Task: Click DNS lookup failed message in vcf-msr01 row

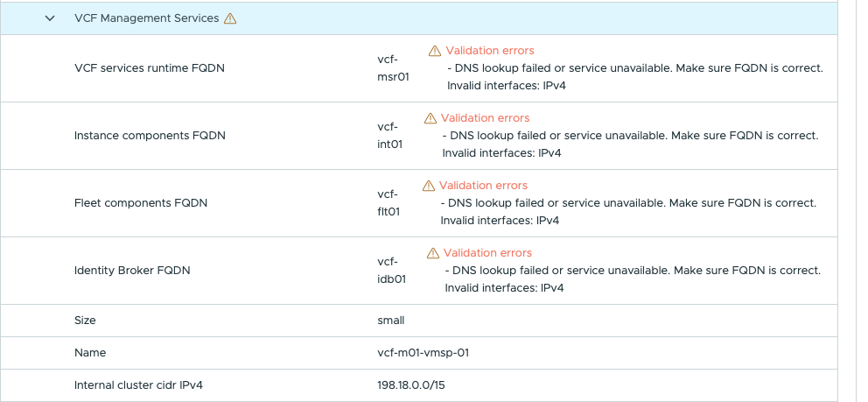Action: click(x=635, y=68)
